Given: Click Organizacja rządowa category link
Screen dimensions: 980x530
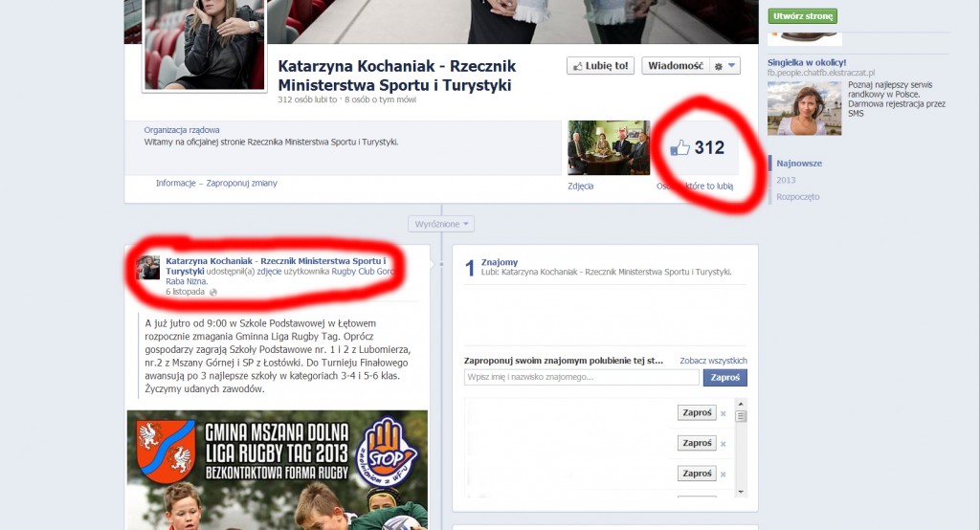Looking at the screenshot, I should 182,130.
